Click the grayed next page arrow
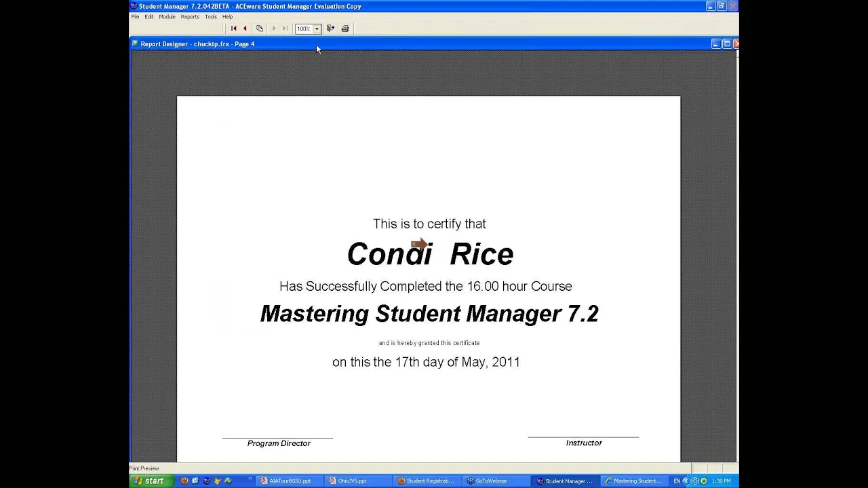This screenshot has width=868, height=488. pos(274,28)
